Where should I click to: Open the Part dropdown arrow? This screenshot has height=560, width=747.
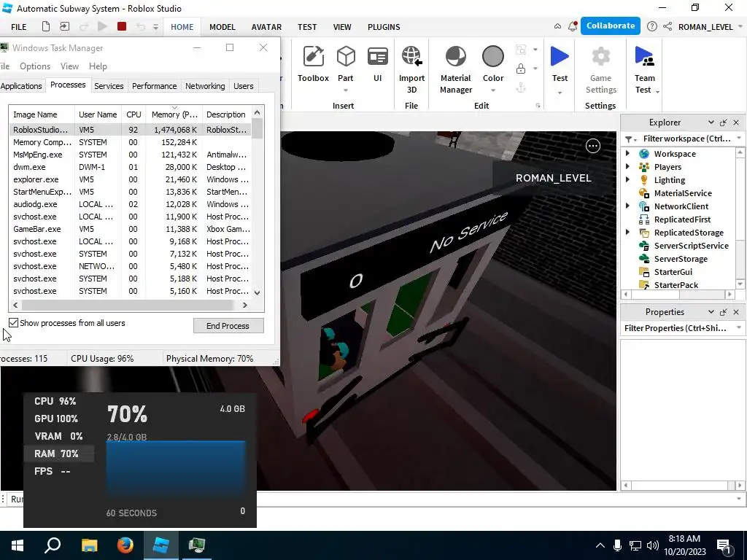pos(345,90)
